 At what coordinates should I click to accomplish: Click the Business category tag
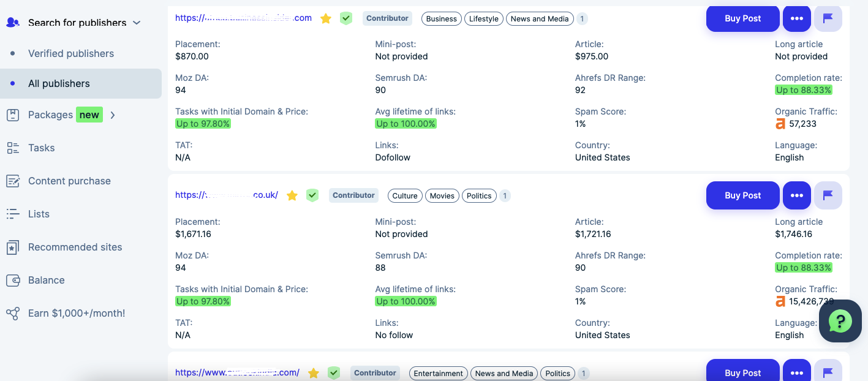pos(442,19)
